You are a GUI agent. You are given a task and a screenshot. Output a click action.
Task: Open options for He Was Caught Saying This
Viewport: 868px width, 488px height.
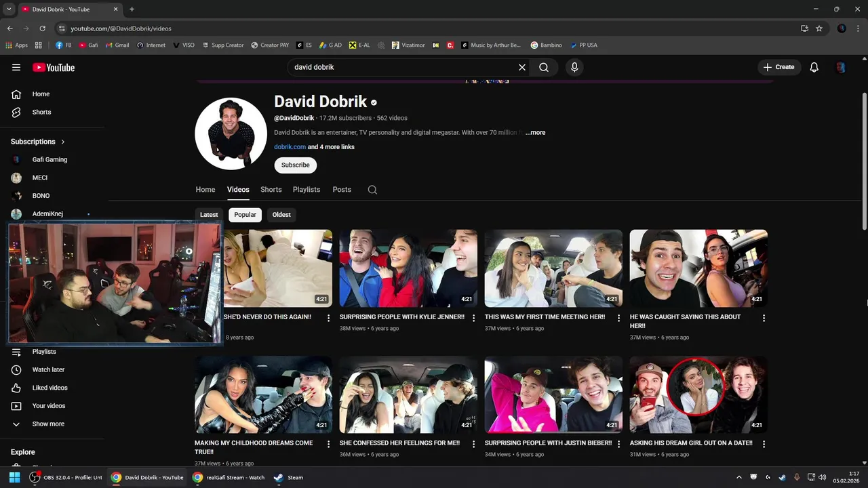pos(764,318)
